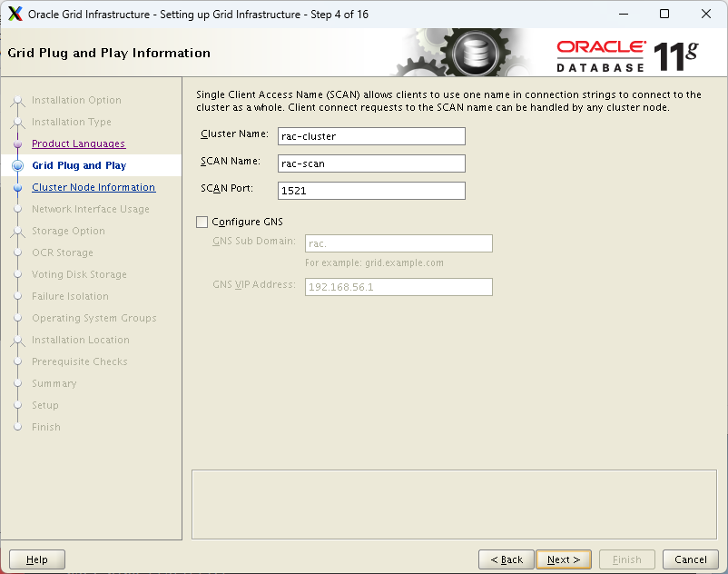
Task: Click the SCAN Name input field
Action: pyautogui.click(x=371, y=163)
